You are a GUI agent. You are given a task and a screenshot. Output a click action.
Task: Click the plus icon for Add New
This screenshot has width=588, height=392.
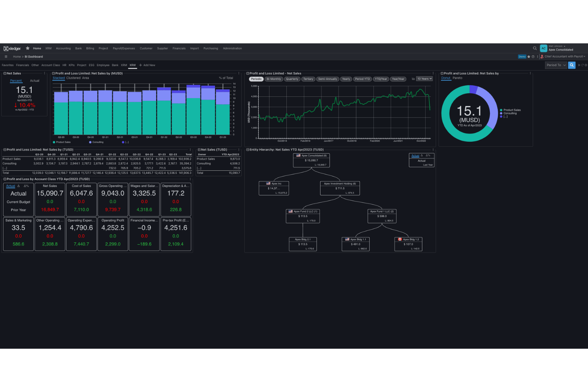click(x=141, y=65)
